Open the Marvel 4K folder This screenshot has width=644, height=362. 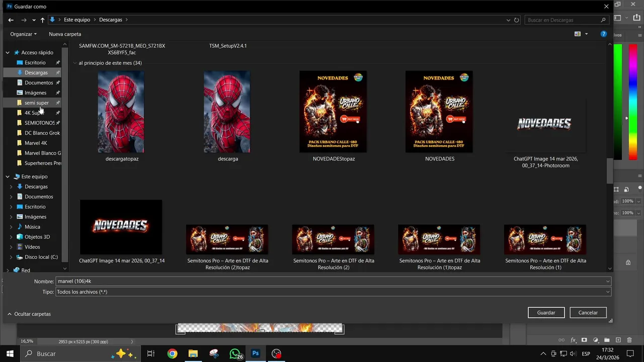click(35, 143)
